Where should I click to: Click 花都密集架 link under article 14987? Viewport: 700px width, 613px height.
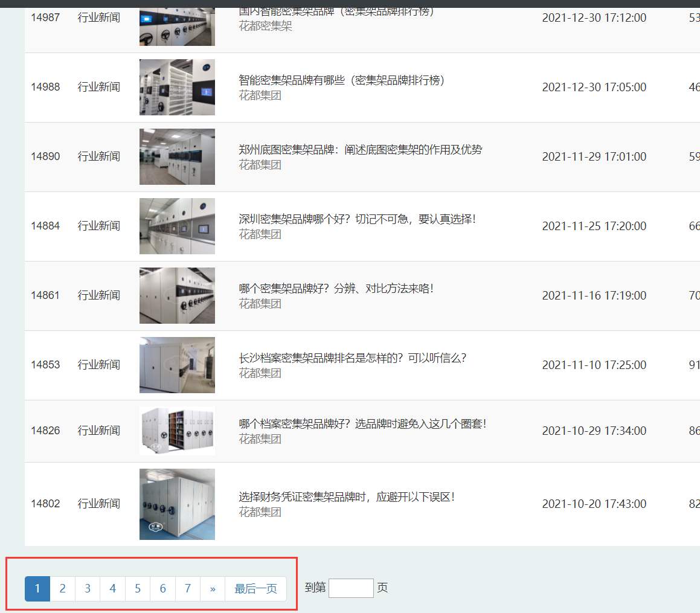pos(265,26)
